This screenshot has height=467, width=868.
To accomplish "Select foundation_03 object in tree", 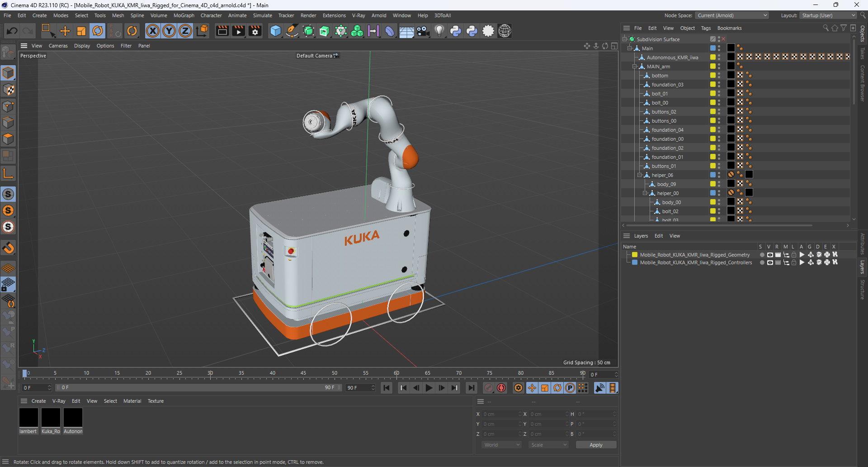I will [x=667, y=85].
